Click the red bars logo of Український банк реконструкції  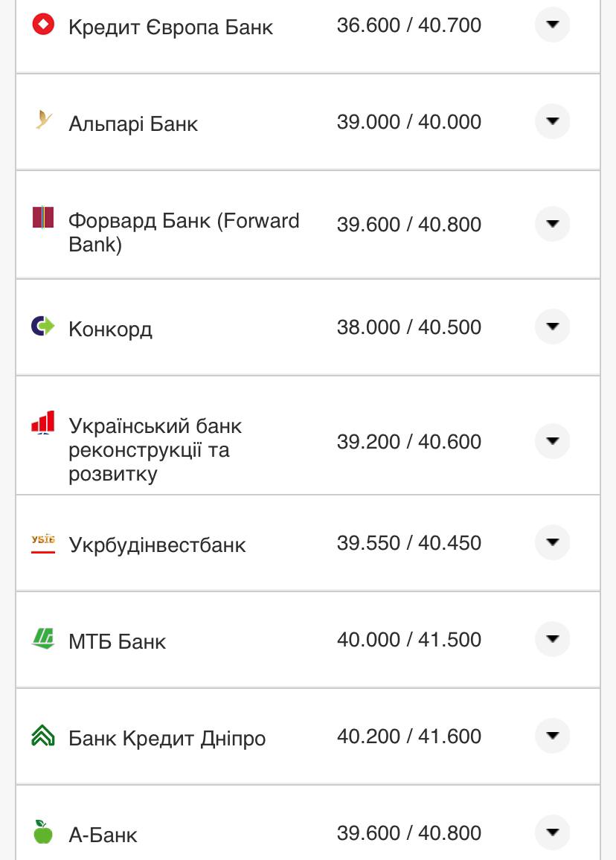(x=43, y=422)
